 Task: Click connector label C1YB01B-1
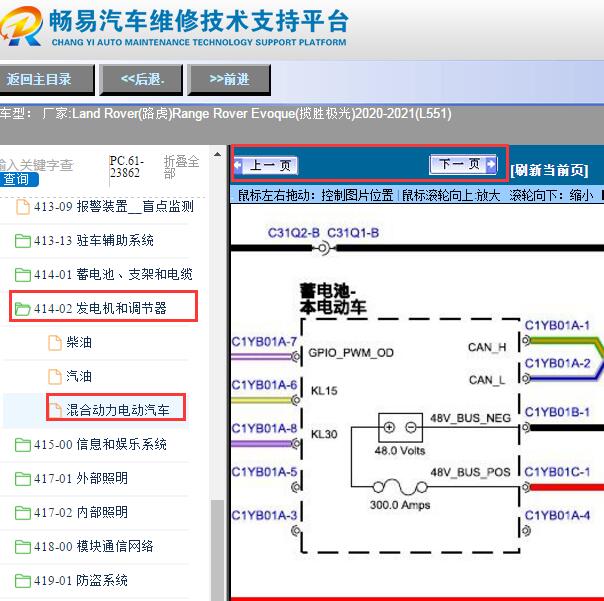pos(557,412)
